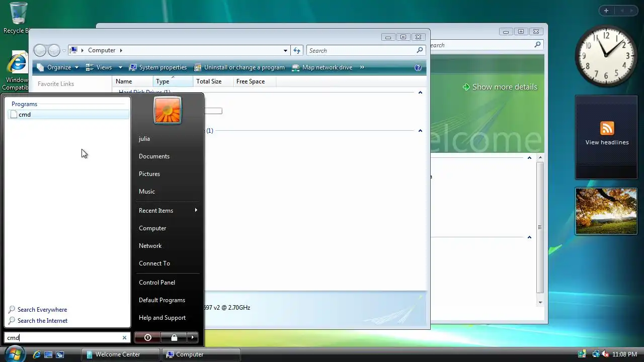Click Show more details link
This screenshot has width=644, height=362.
pyautogui.click(x=505, y=87)
